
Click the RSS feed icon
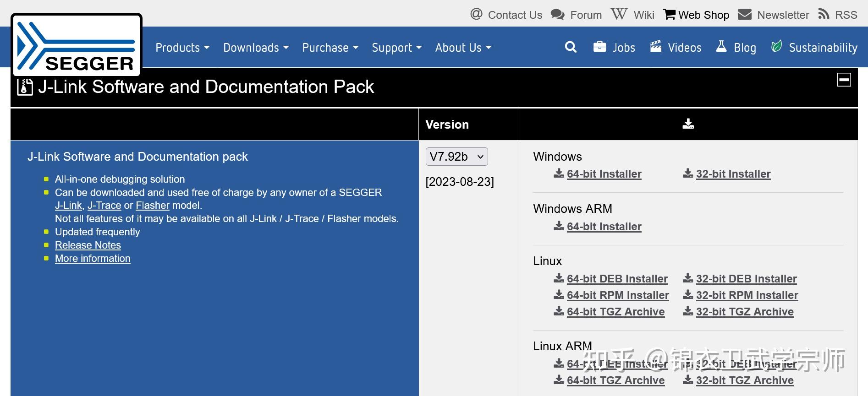[824, 14]
